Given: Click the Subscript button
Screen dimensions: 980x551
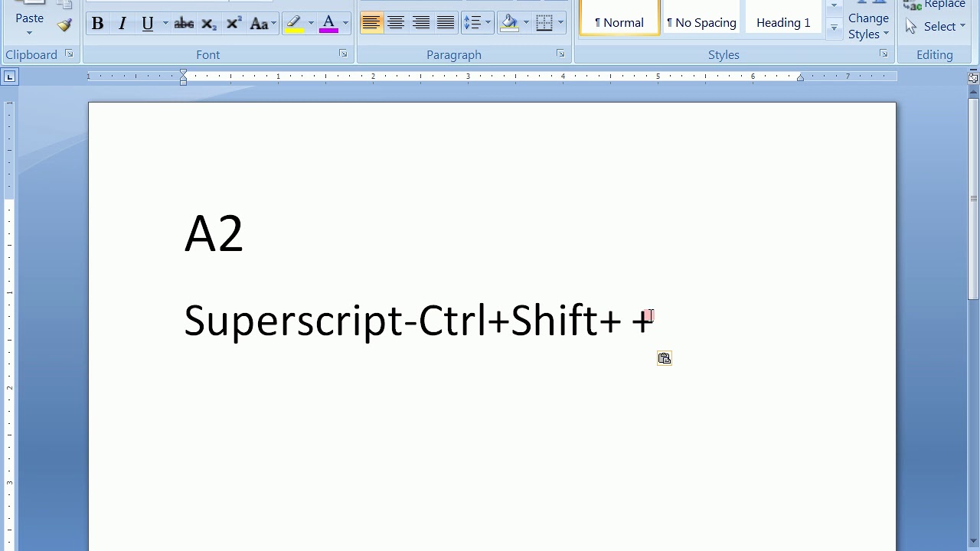Looking at the screenshot, I should click(x=208, y=24).
